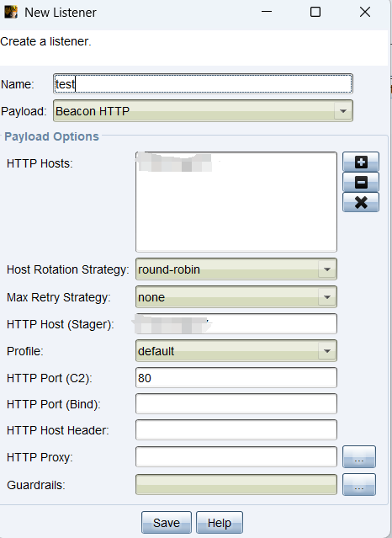Click into HTTP Port (Bind) field
This screenshot has height=538, width=392.
point(236,404)
